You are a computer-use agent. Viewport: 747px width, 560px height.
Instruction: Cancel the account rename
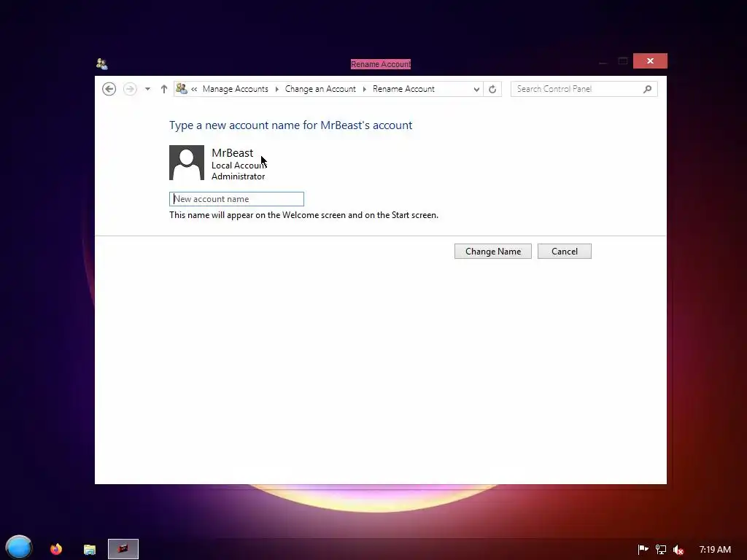click(x=565, y=252)
